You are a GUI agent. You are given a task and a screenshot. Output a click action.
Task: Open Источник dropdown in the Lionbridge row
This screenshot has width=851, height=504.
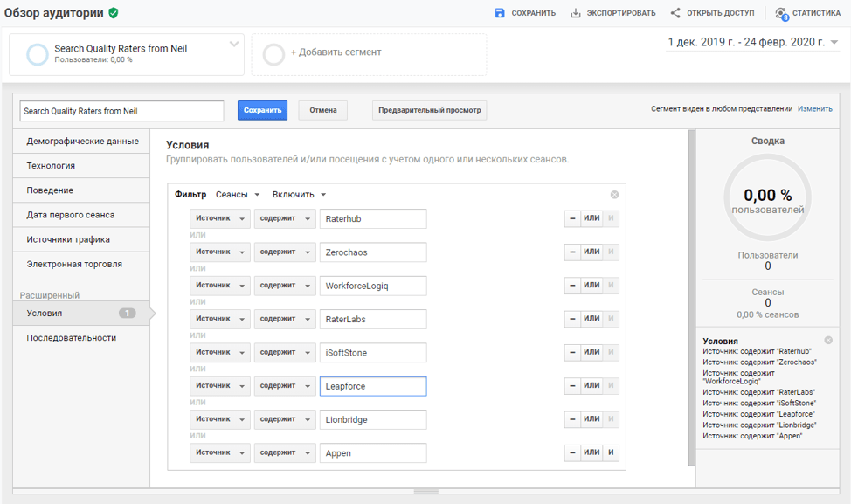pyautogui.click(x=220, y=419)
